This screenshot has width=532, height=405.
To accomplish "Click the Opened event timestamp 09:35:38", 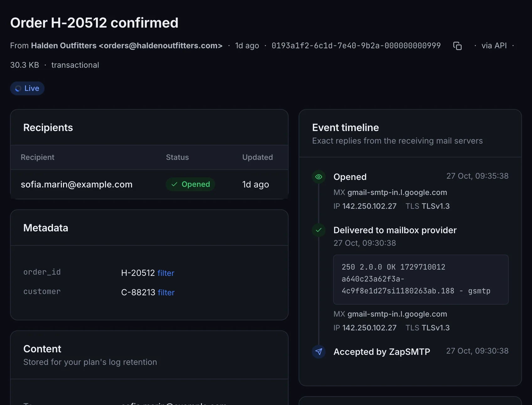I will coord(477,176).
